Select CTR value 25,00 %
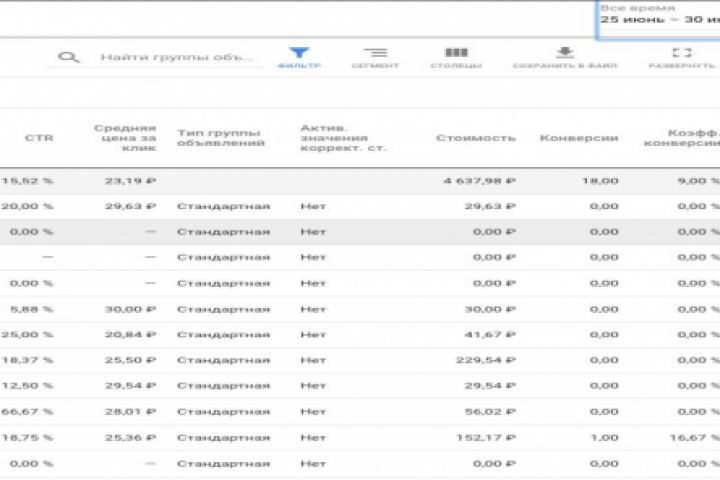Viewport: 720px width, 480px height. tap(27, 334)
